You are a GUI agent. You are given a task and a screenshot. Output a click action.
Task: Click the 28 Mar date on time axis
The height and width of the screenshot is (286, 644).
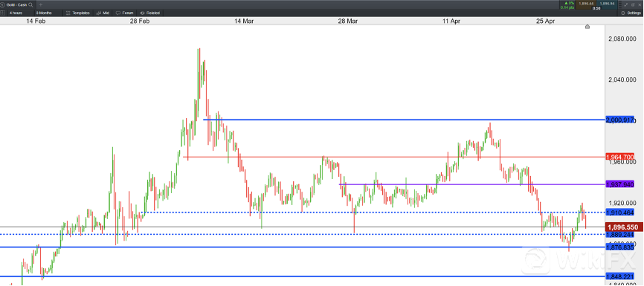click(x=347, y=22)
